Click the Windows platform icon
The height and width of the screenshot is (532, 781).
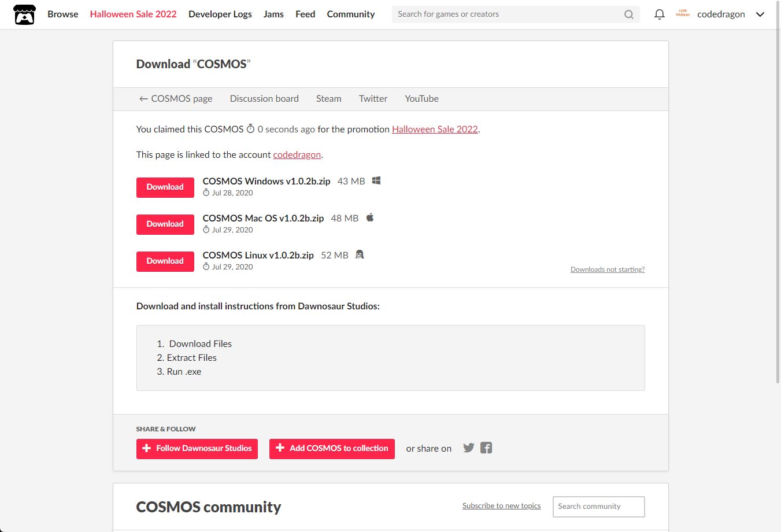(376, 180)
